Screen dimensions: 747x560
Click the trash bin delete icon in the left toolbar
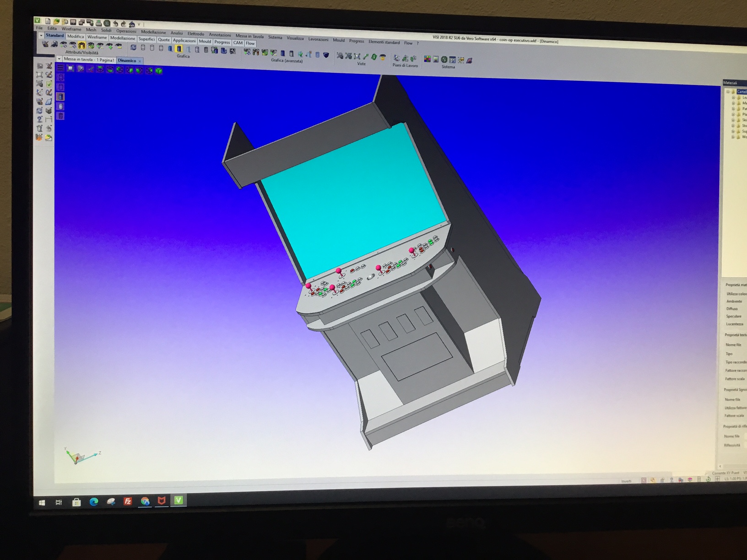(x=39, y=129)
